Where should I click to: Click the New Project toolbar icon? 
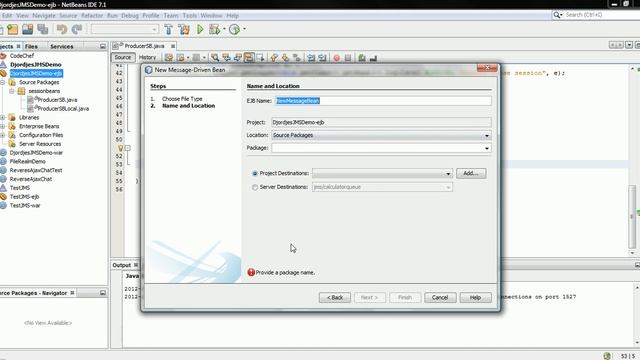pyautogui.click(x=13, y=29)
